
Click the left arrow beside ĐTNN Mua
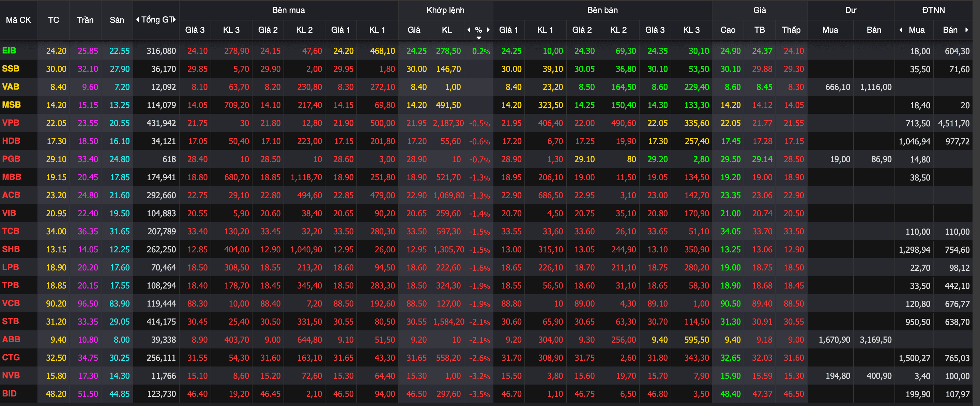pyautogui.click(x=901, y=30)
